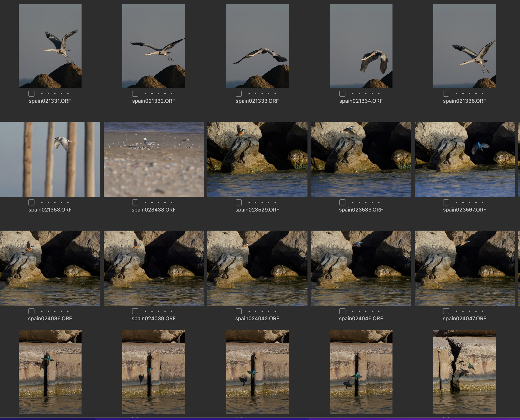Rate spain023433.ORF with the second dot

tap(152, 202)
